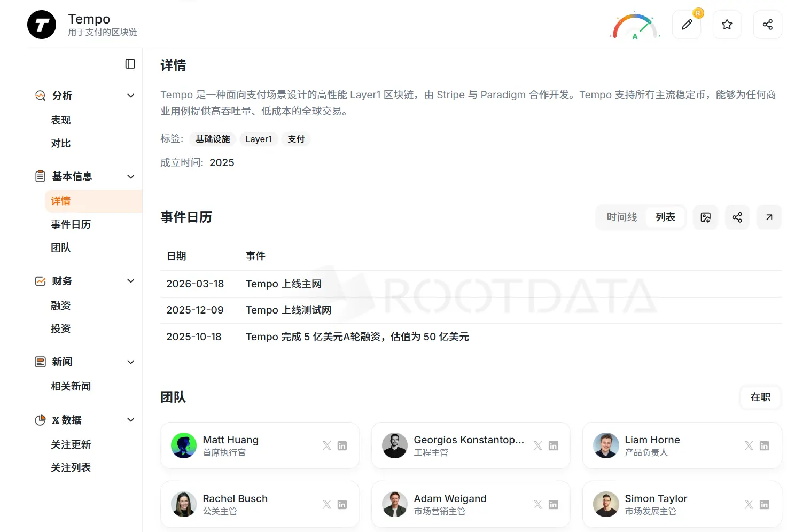Click the 基本信息 section icon

[x=41, y=176]
